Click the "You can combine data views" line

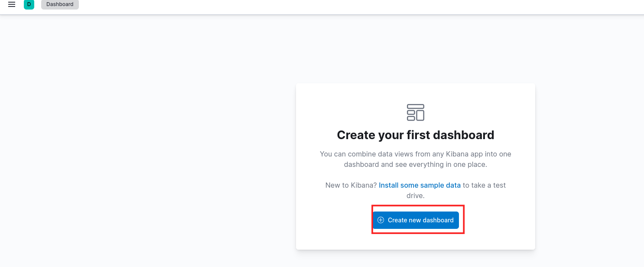pos(415,154)
